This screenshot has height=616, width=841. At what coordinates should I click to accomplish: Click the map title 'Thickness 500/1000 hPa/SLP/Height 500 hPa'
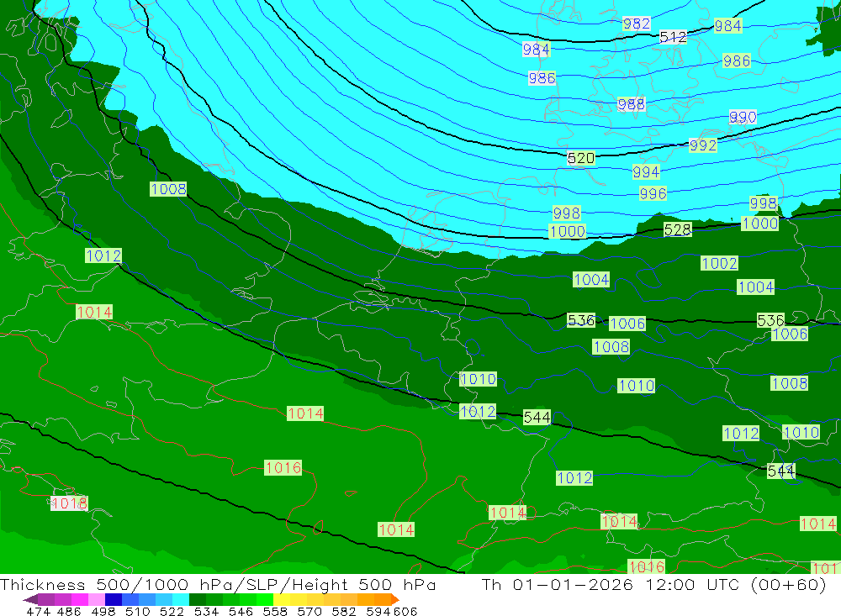click(x=218, y=585)
